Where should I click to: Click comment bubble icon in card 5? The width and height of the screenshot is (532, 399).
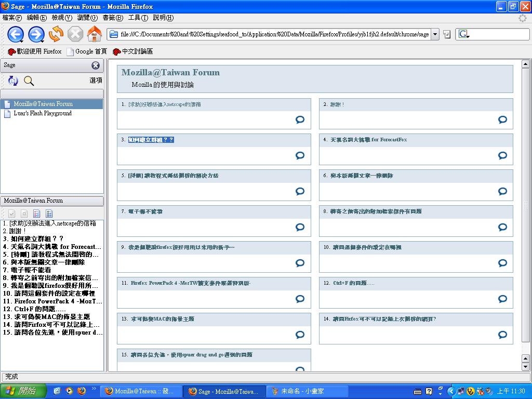pyautogui.click(x=300, y=191)
